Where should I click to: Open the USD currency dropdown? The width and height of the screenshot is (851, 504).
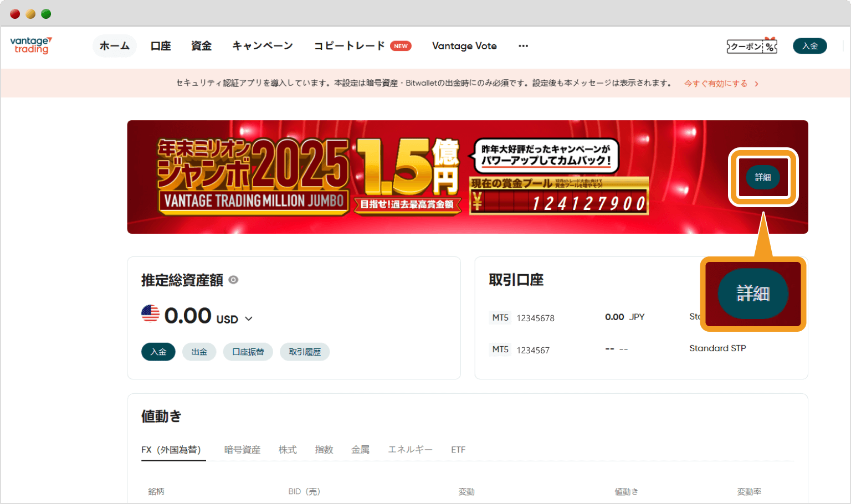[248, 318]
